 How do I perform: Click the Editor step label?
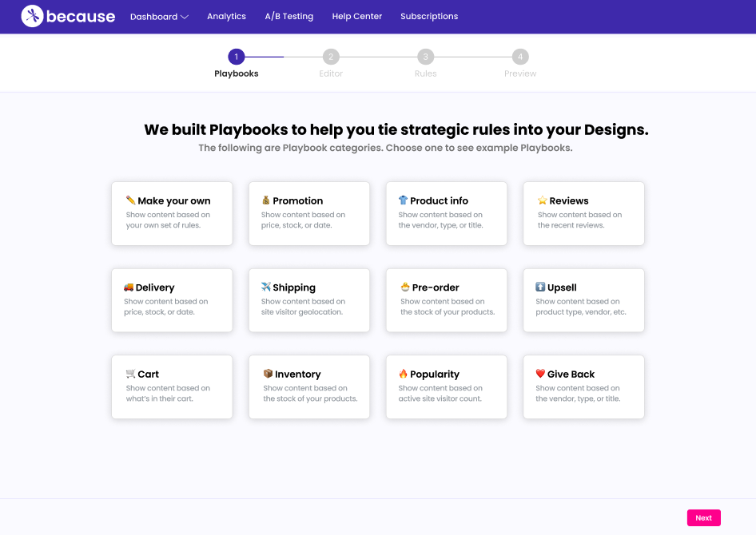pos(331,73)
